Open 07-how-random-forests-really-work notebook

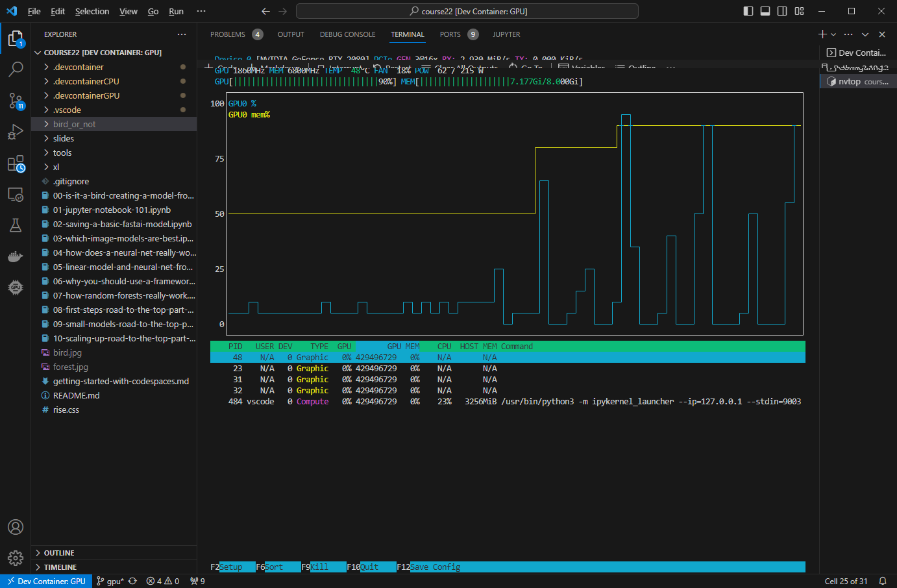114,295
